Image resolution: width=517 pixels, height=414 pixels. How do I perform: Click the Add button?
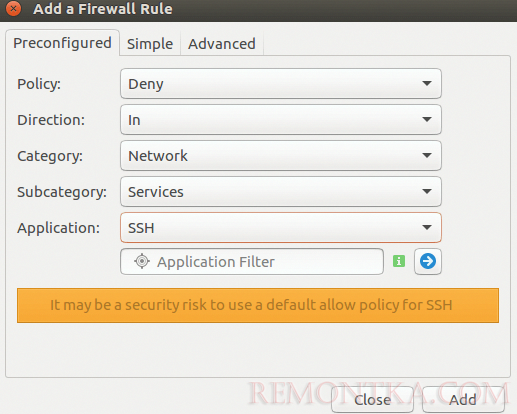click(463, 400)
